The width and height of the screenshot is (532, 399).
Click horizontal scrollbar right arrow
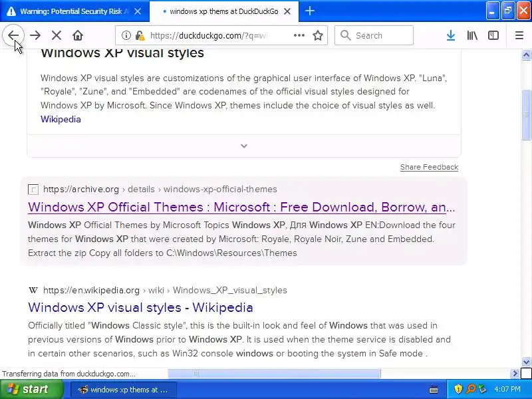[515, 374]
